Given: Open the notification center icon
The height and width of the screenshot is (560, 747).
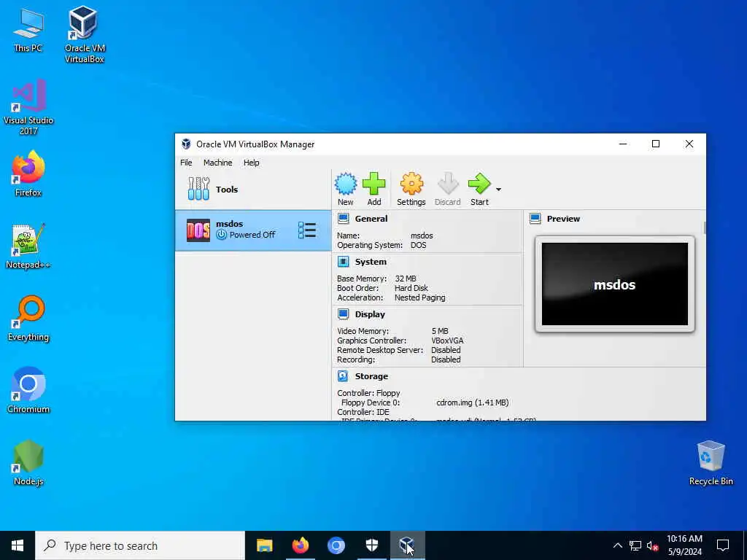Looking at the screenshot, I should point(723,545).
